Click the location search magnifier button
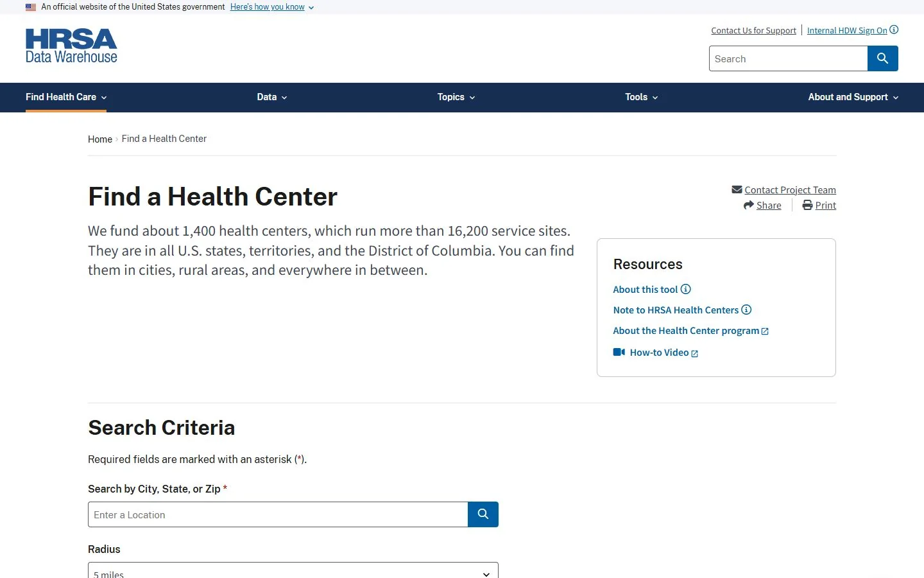Viewport: 924px width, 578px height. coord(483,514)
